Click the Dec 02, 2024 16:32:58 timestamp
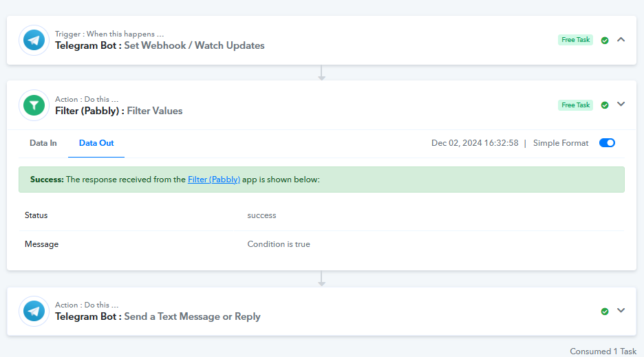Screen dimensions: 644x357 (x=475, y=143)
